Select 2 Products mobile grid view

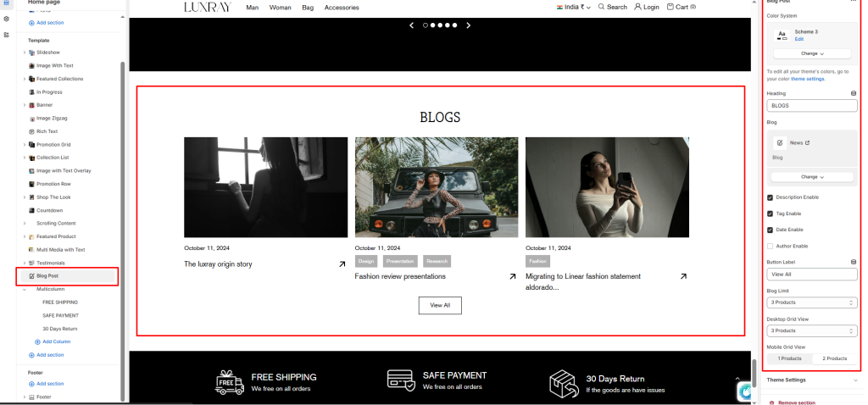(x=835, y=358)
